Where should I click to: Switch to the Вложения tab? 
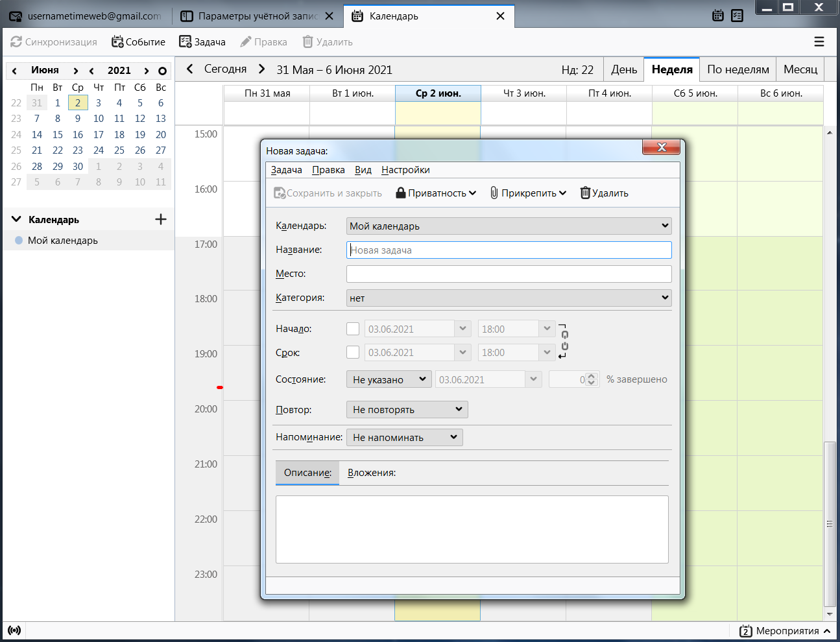[x=371, y=473]
